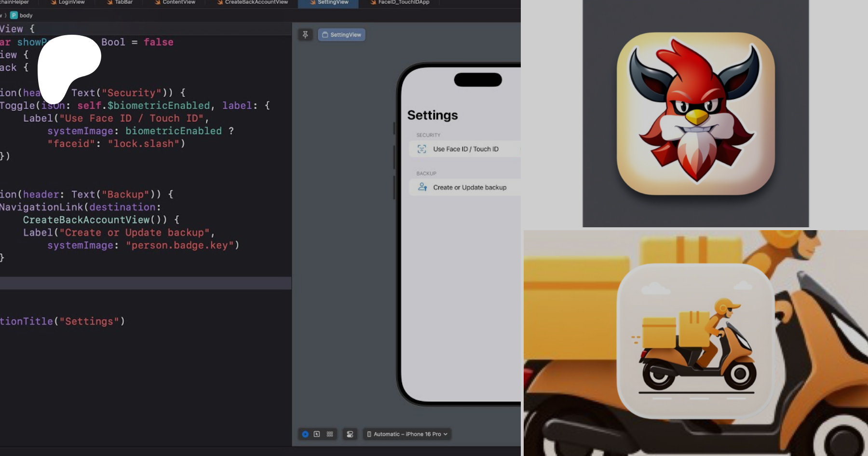Pin the canvas preview with the pin icon
868x456 pixels.
tap(305, 35)
